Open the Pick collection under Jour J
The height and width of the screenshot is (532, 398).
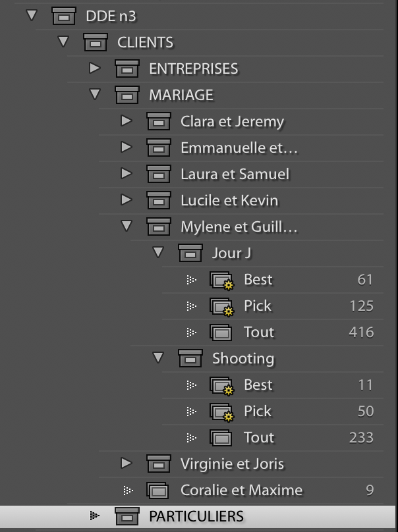point(258,306)
